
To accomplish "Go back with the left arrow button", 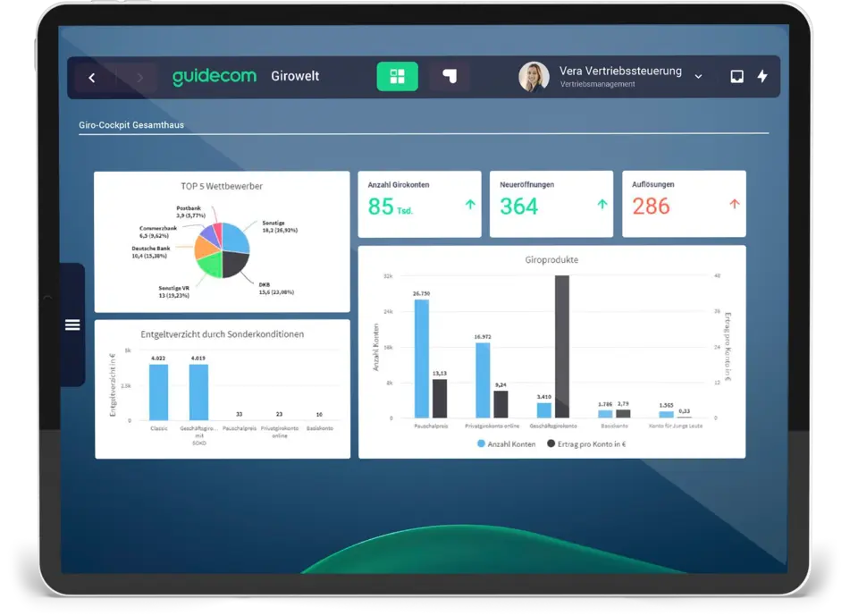I will pos(92,78).
